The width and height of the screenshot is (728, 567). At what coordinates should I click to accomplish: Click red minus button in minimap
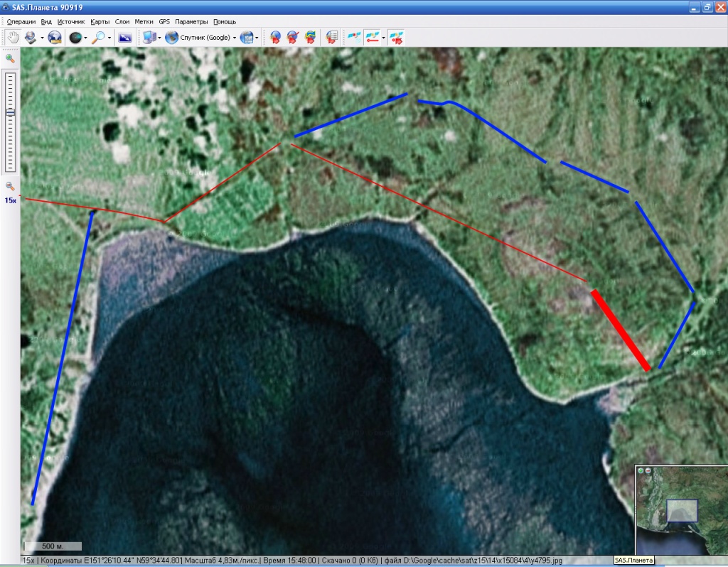tap(648, 470)
